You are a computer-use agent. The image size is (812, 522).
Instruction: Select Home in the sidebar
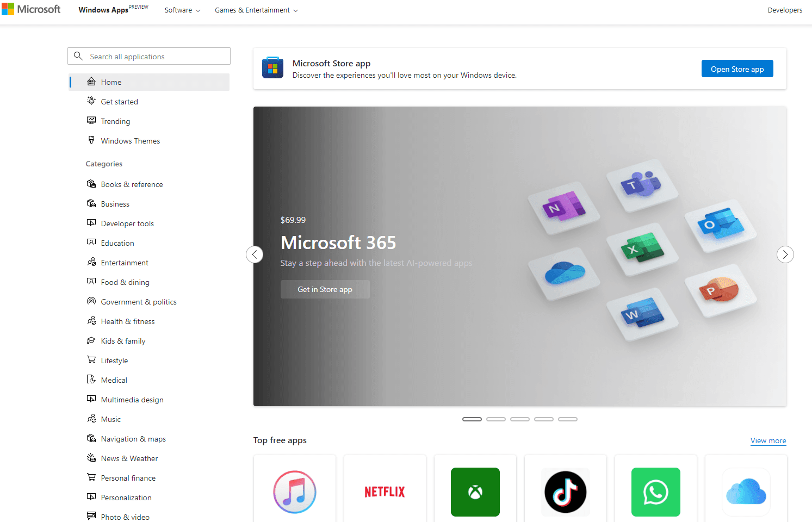coord(149,82)
